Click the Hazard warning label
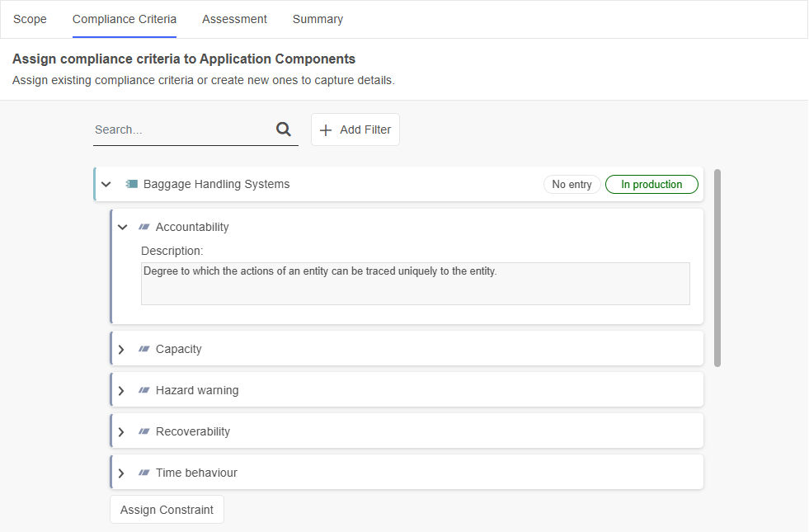 tap(197, 391)
